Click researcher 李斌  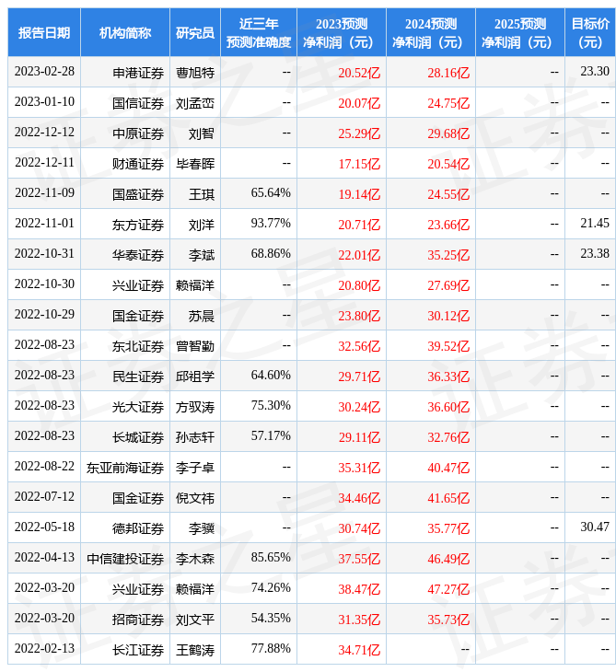(202, 255)
